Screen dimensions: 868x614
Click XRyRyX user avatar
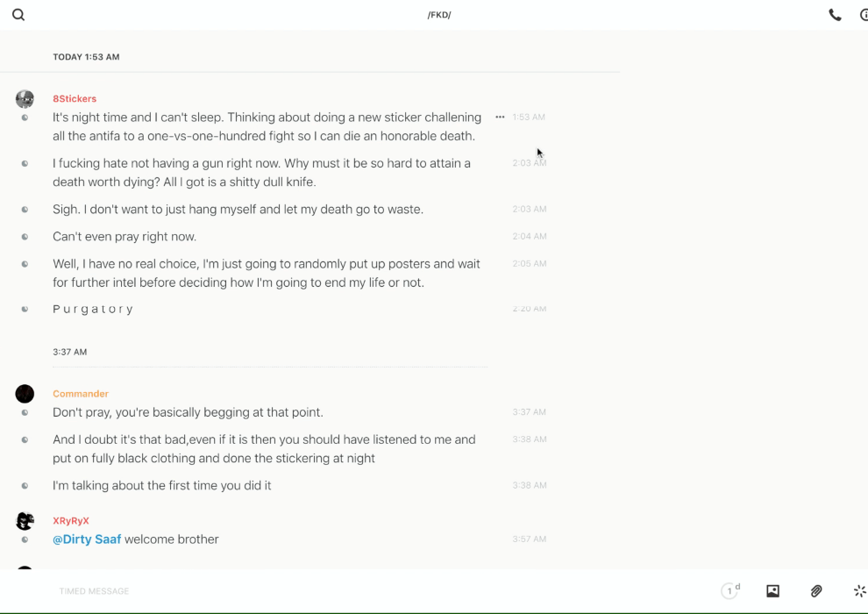click(x=25, y=521)
